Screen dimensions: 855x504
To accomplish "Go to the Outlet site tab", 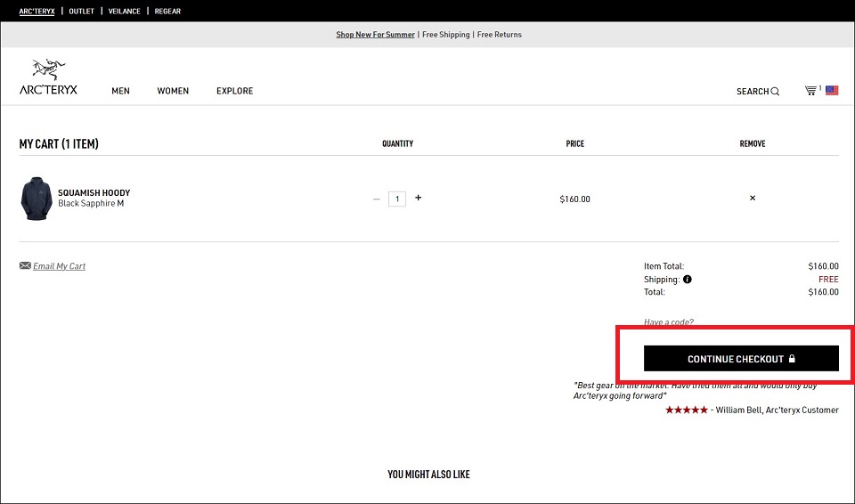I will tap(81, 11).
